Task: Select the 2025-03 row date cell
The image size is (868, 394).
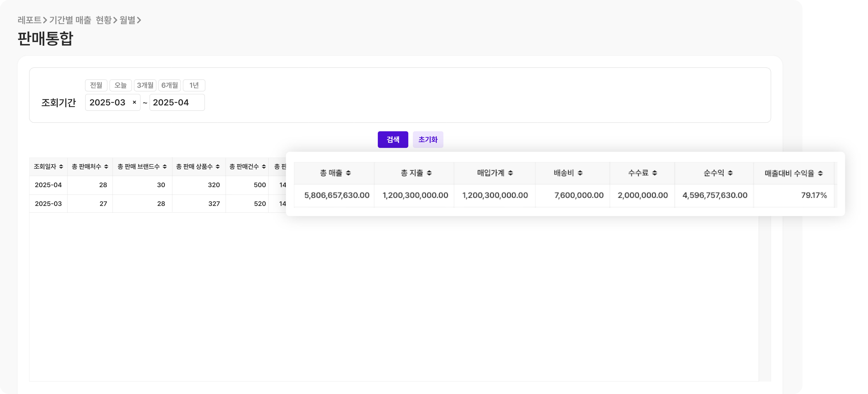Action: pos(48,204)
